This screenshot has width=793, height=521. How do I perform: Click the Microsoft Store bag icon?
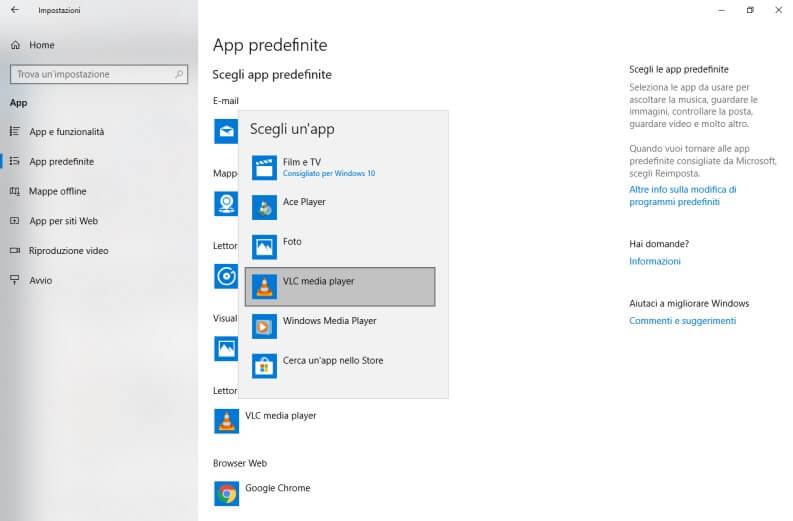pos(264,366)
